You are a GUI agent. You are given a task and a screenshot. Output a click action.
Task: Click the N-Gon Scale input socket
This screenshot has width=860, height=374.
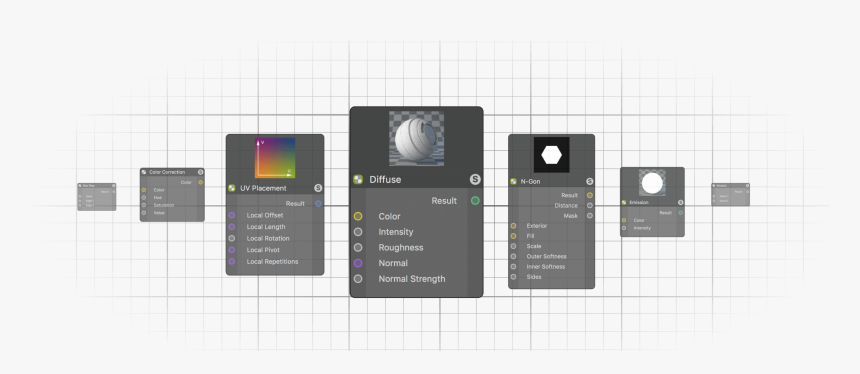click(513, 246)
